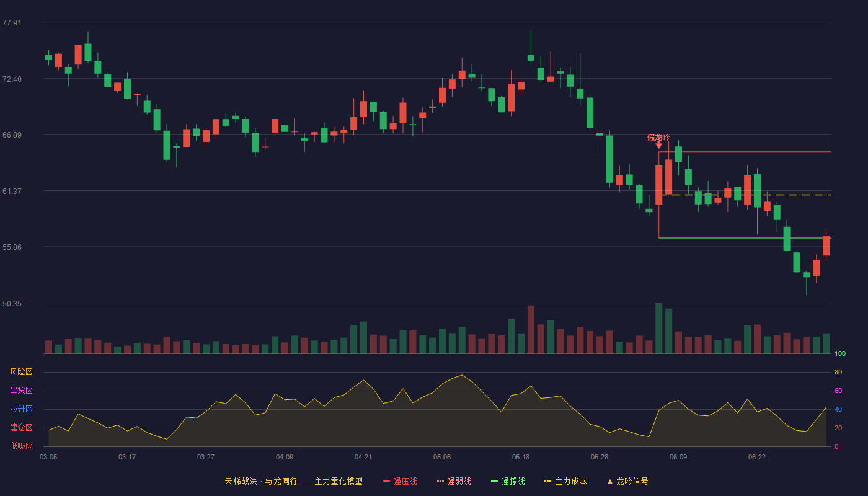Select the 建仓区 zone label
This screenshot has width=868, height=496.
click(21, 428)
